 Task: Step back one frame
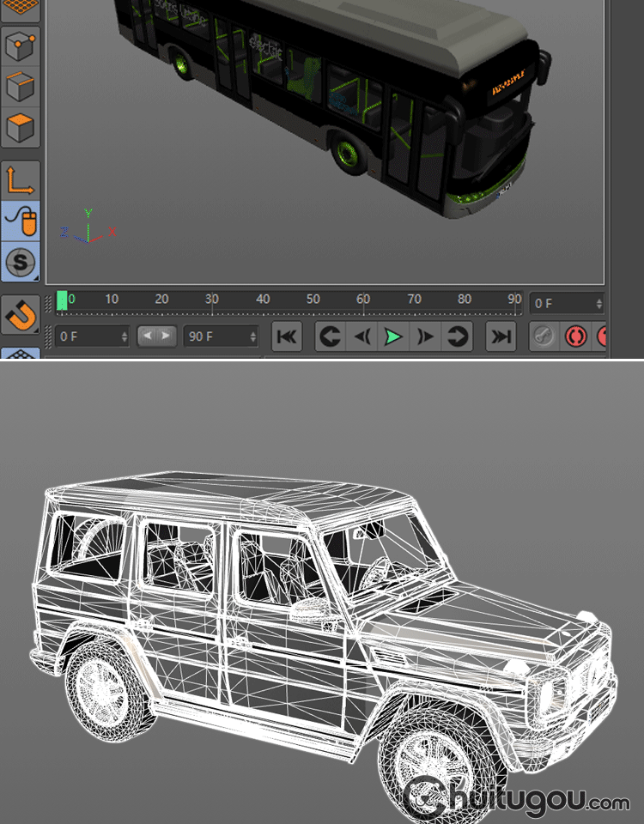tap(361, 337)
